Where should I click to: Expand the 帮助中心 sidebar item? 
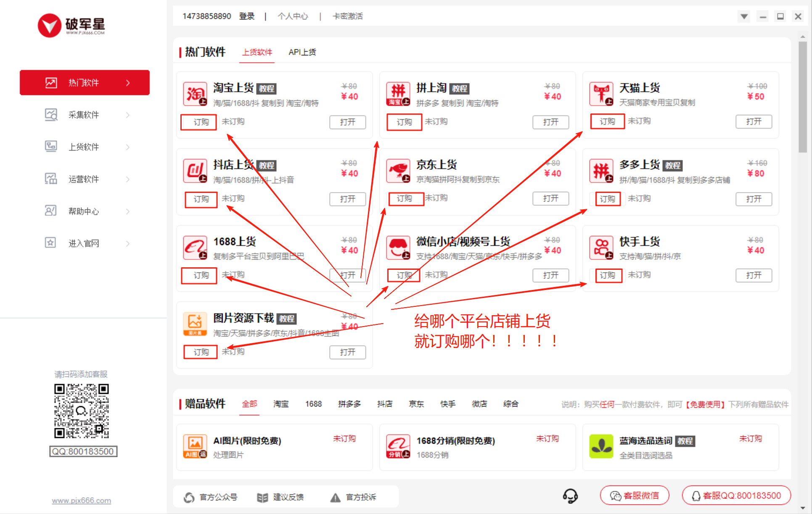[84, 211]
